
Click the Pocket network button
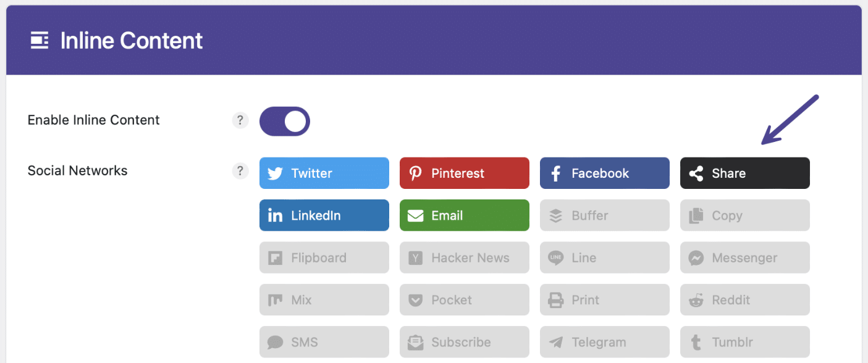pos(464,299)
